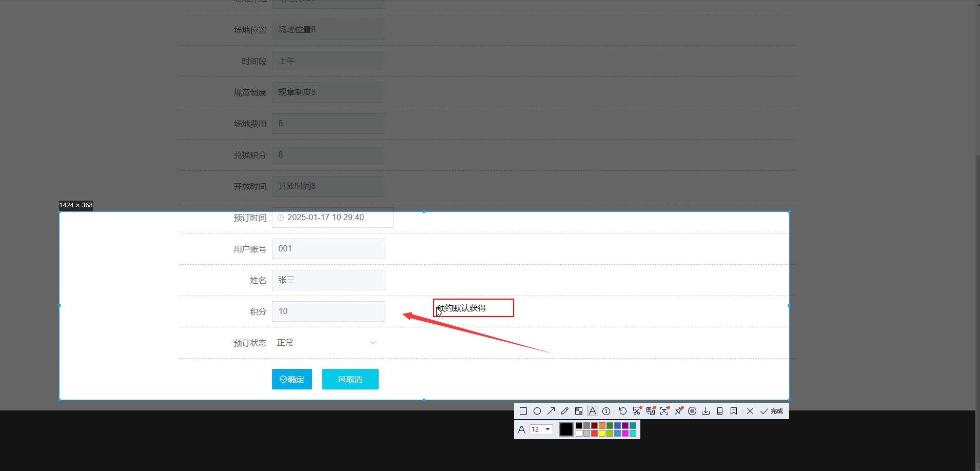This screenshot has height=471, width=980.
Task: Choose the dark red color swatch
Action: 594,425
